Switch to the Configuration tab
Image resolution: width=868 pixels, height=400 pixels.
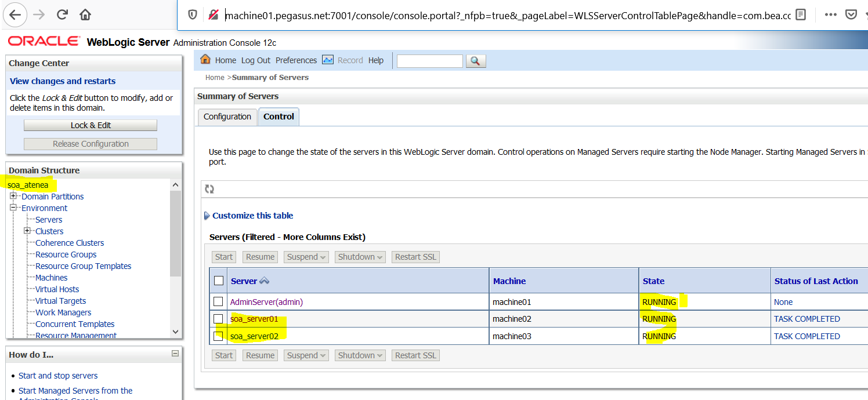(x=227, y=117)
